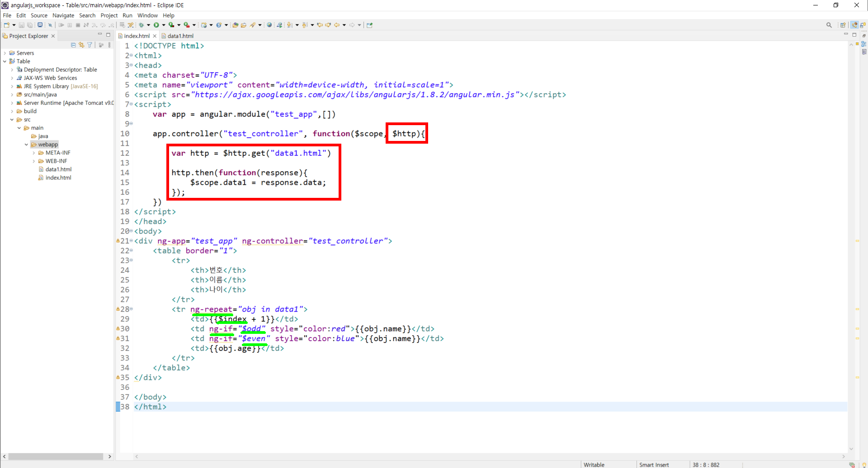This screenshot has width=868, height=468.
Task: Click the Project Explorer horizontal scrollbar
Action: (56, 457)
